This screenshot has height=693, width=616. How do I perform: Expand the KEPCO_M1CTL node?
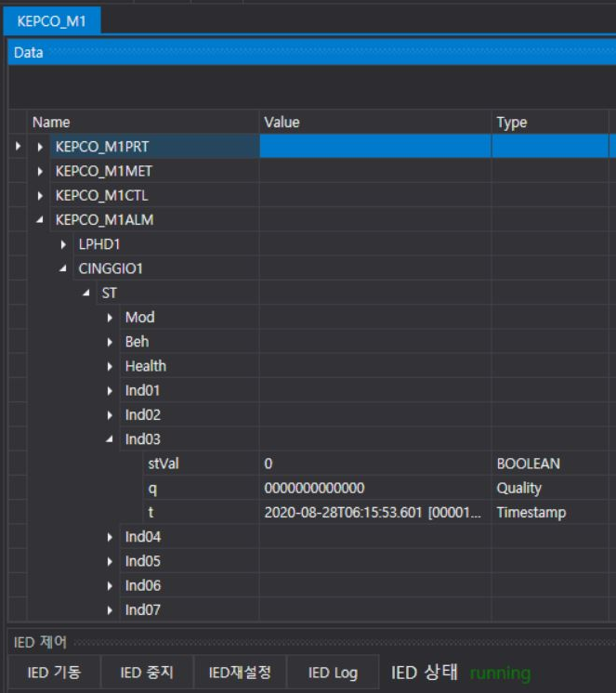click(x=40, y=195)
